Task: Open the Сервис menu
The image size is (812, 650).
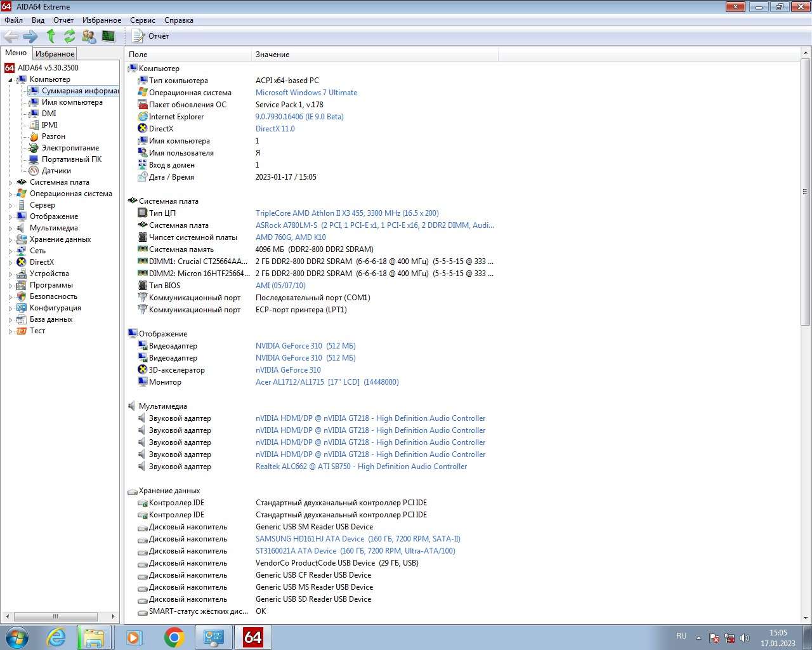Action: click(142, 20)
